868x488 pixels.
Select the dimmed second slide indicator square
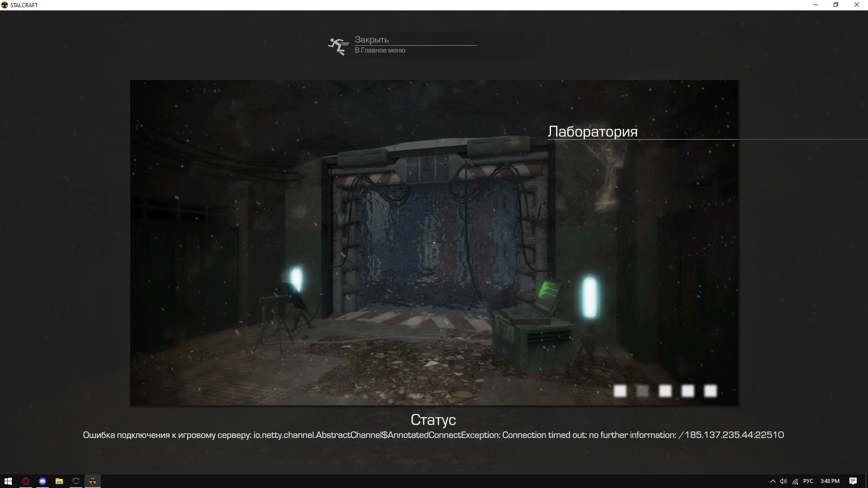(642, 391)
